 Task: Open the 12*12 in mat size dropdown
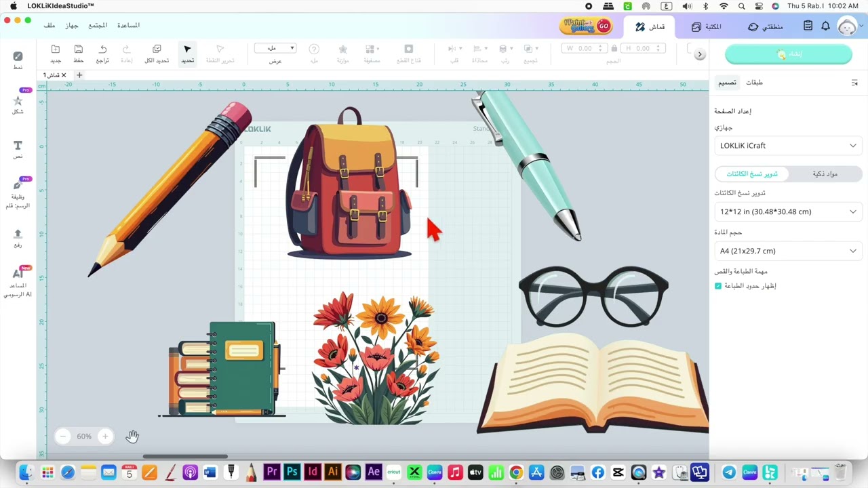[788, 211]
